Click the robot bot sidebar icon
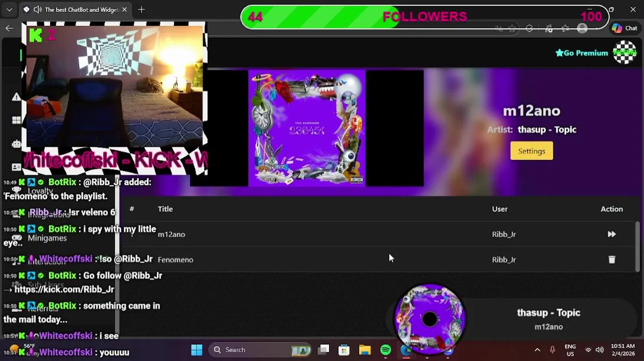644x361 pixels. 17,144
